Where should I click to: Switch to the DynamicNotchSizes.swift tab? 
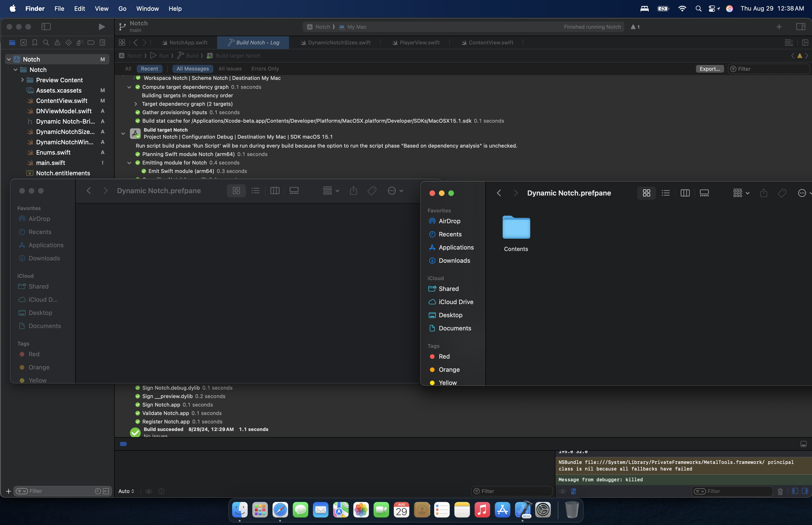coord(336,43)
